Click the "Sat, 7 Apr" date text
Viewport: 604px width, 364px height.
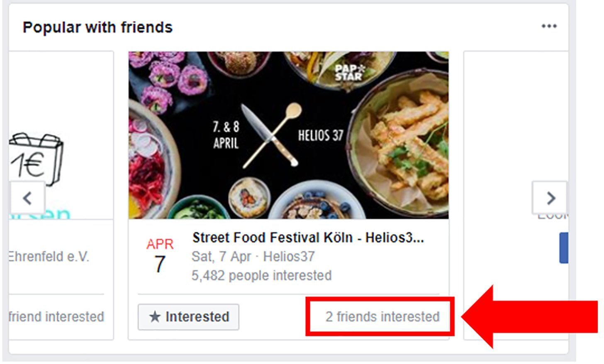(x=221, y=257)
